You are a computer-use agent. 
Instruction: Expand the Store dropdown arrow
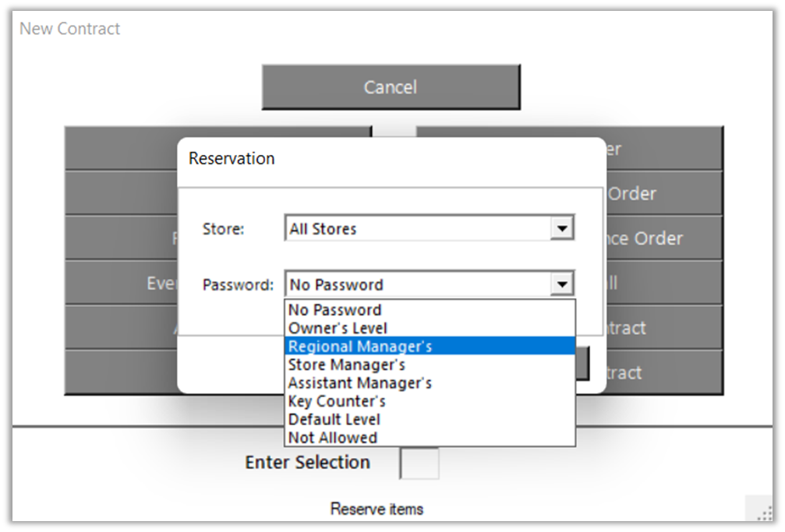pyautogui.click(x=561, y=229)
